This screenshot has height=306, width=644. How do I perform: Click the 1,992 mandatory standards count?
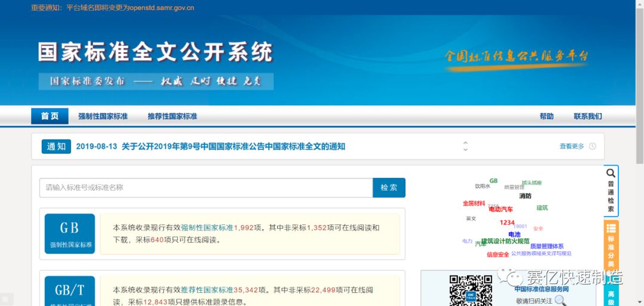point(244,227)
